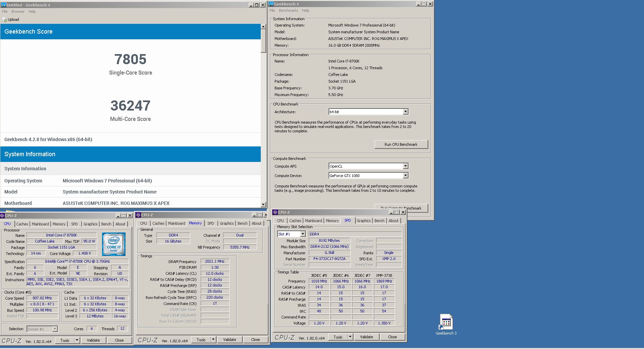Open File menu in Geekbench 4 benchmark window
This screenshot has width=644, height=349.
click(x=272, y=10)
